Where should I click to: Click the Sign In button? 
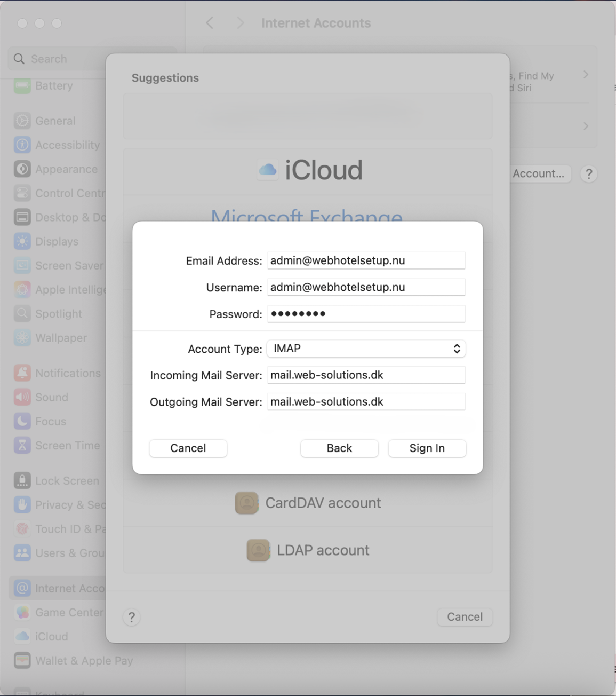tap(427, 448)
